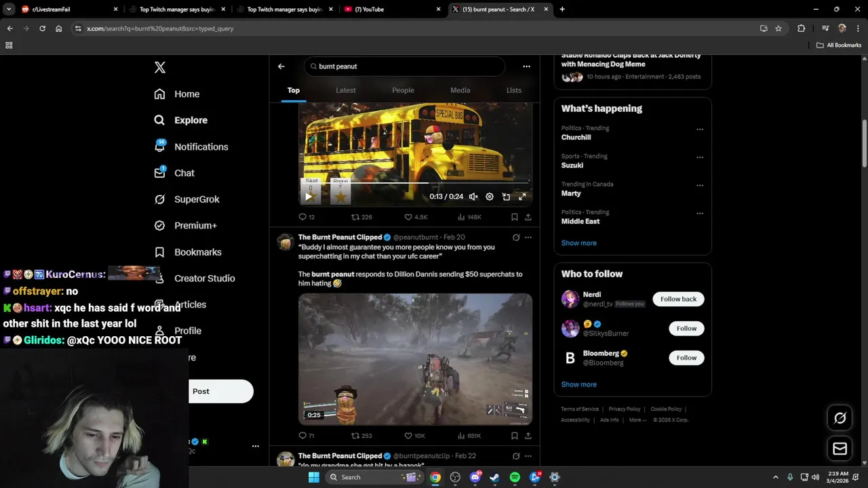The image size is (868, 488).
Task: Open Bookmarks from the sidebar
Action: coord(187,252)
